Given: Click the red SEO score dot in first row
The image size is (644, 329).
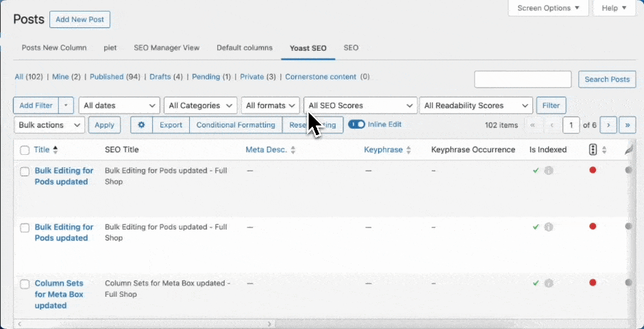Looking at the screenshot, I should 593,170.
